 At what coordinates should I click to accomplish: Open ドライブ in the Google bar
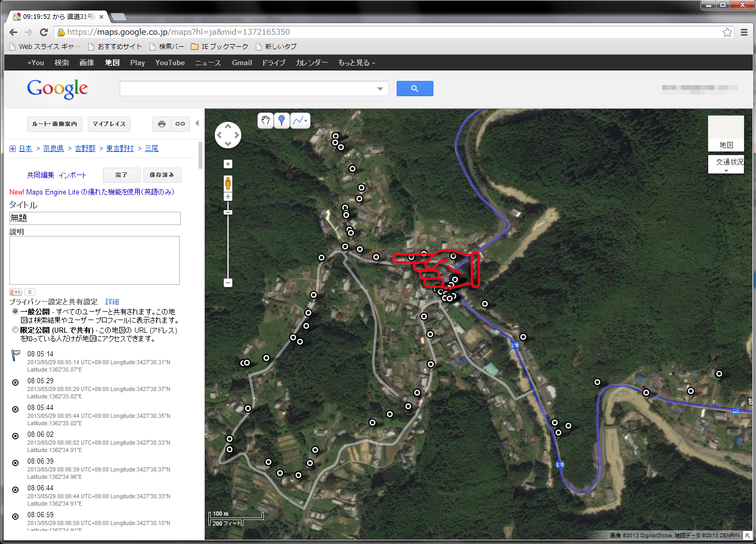[x=274, y=63]
